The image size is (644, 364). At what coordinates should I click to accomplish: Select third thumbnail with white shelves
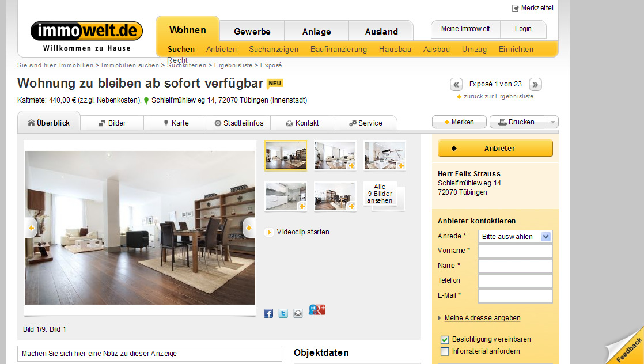384,156
